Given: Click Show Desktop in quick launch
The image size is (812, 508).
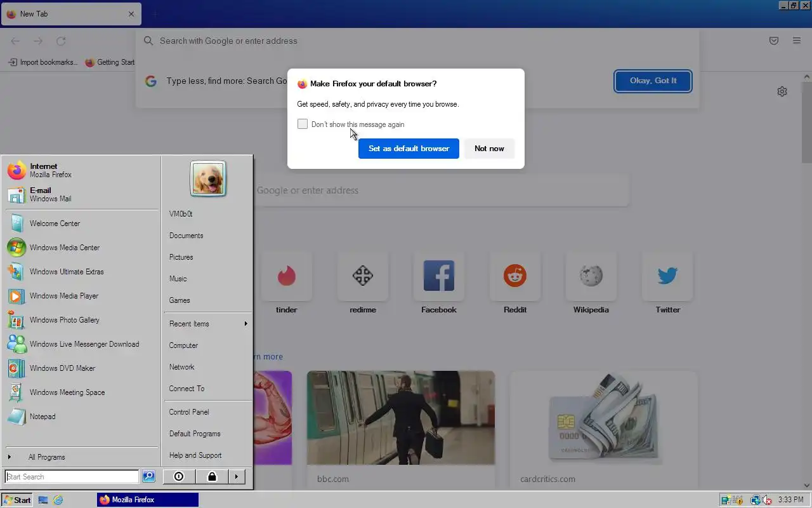Looking at the screenshot, I should 44,500.
